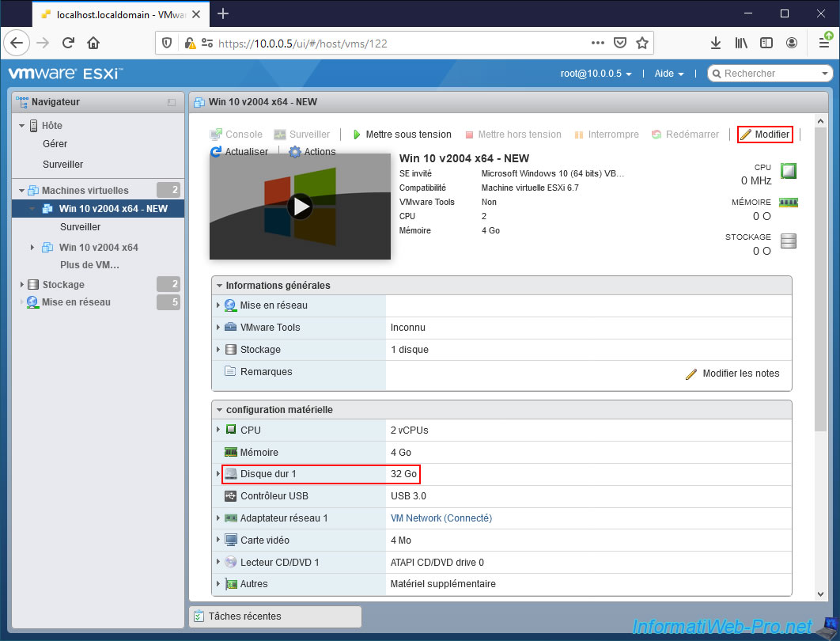This screenshot has width=840, height=641.
Task: Click the browser address bar URL
Action: pos(302,44)
